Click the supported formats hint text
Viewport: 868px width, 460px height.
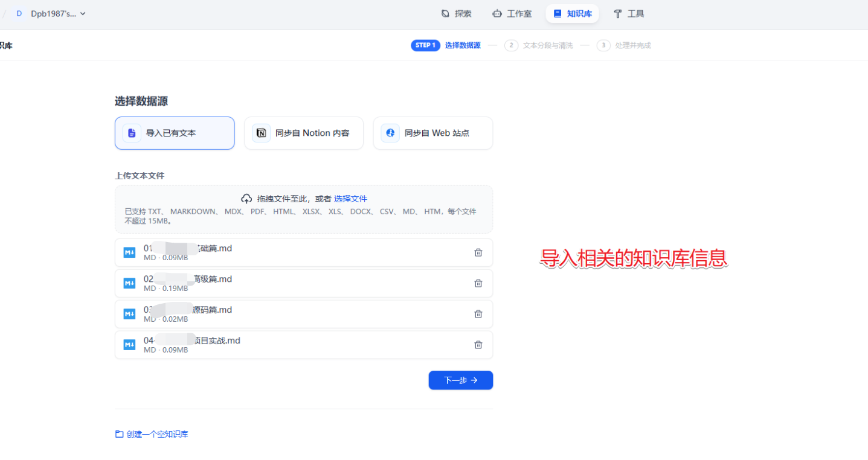point(300,216)
